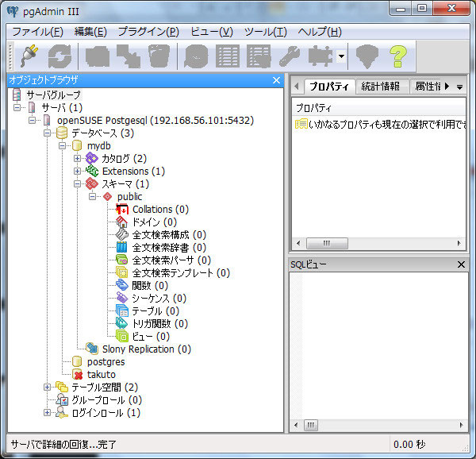Viewport: 476px width, 459px height.
Task: Select the disconnected takuto database
Action: (102, 375)
